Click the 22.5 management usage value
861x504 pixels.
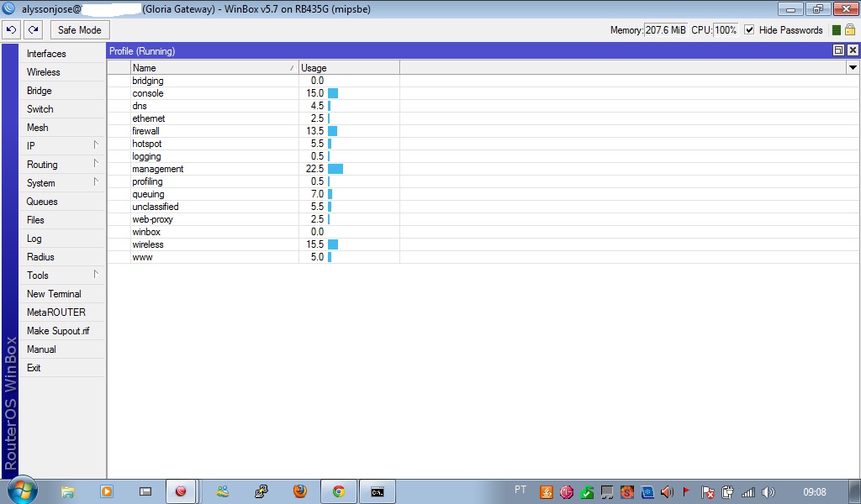coord(314,169)
